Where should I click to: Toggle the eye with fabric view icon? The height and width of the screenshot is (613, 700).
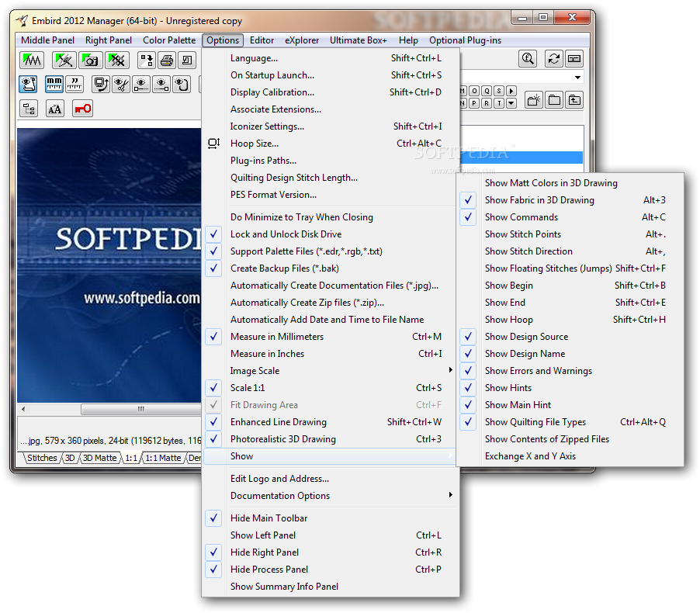(x=28, y=84)
